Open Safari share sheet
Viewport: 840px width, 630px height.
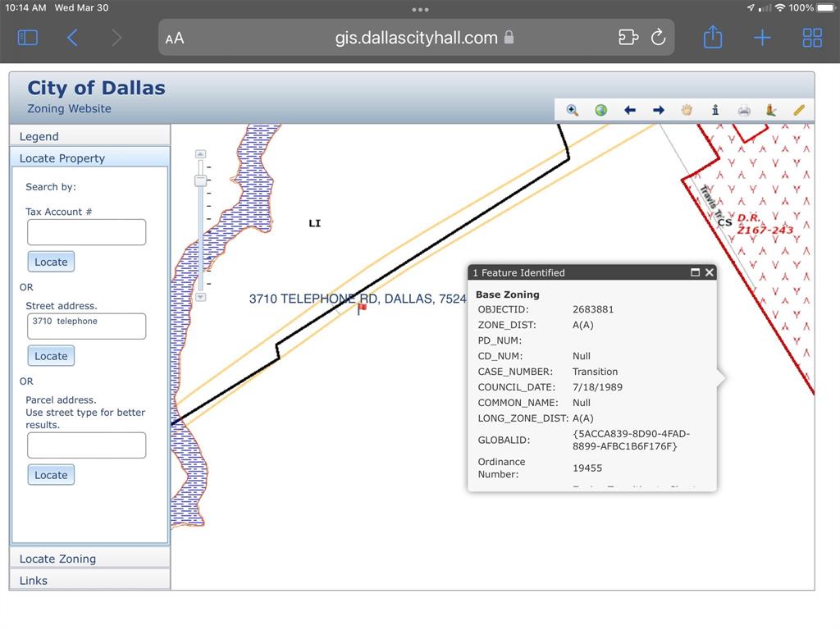[713, 38]
